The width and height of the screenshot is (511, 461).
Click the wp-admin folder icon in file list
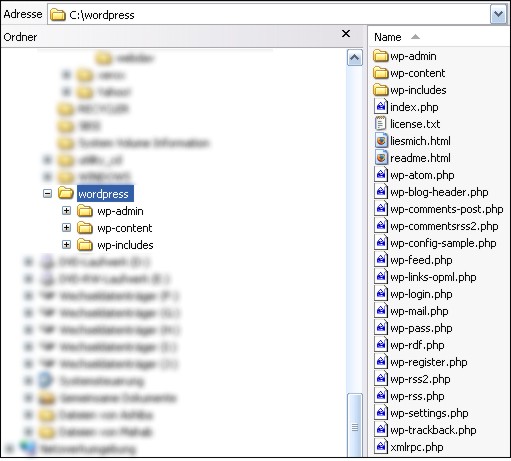click(381, 56)
